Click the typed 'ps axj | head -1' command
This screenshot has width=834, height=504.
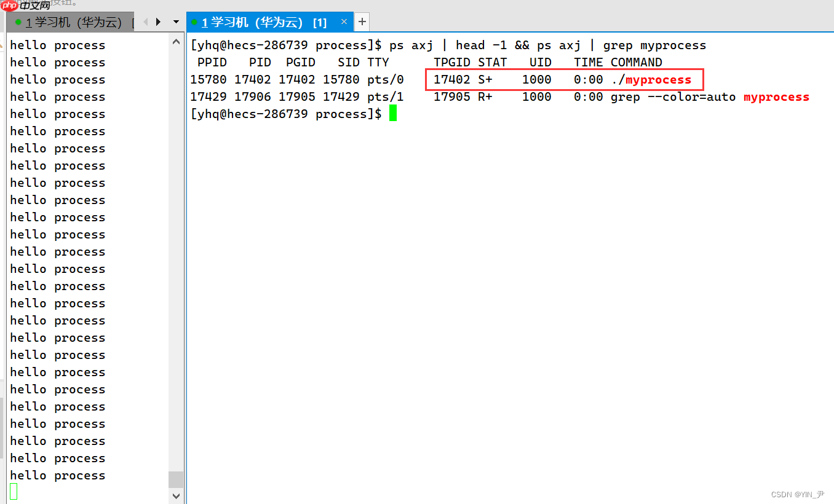(x=448, y=45)
